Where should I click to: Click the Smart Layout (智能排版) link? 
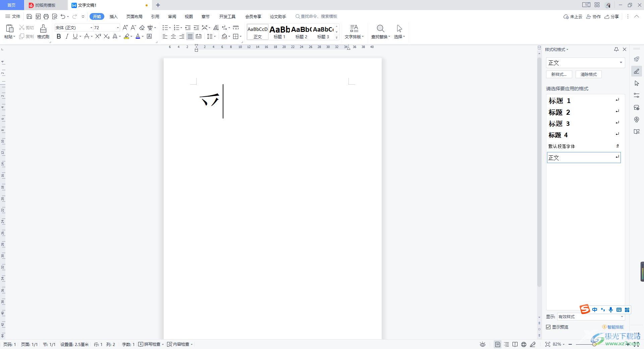[613, 327]
